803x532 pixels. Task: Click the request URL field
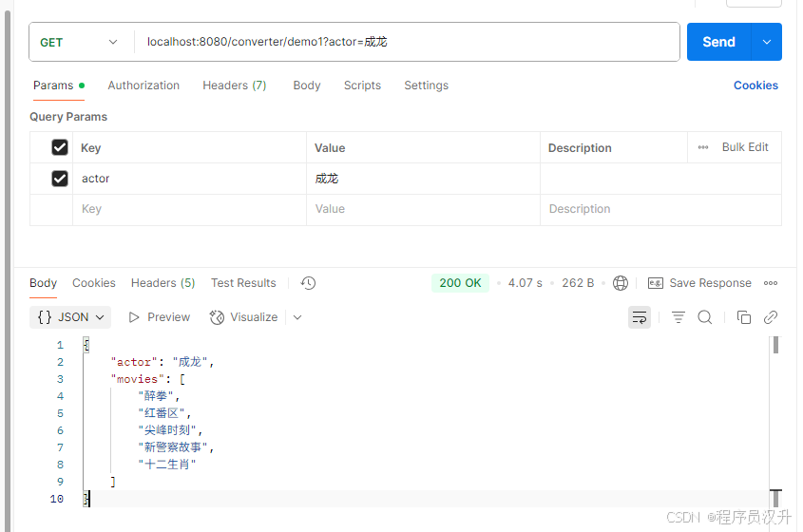[x=407, y=42]
